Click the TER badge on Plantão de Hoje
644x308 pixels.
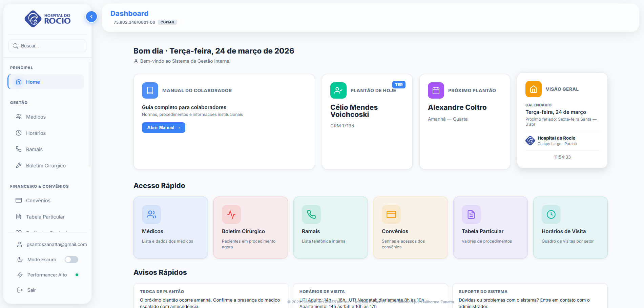(x=399, y=85)
